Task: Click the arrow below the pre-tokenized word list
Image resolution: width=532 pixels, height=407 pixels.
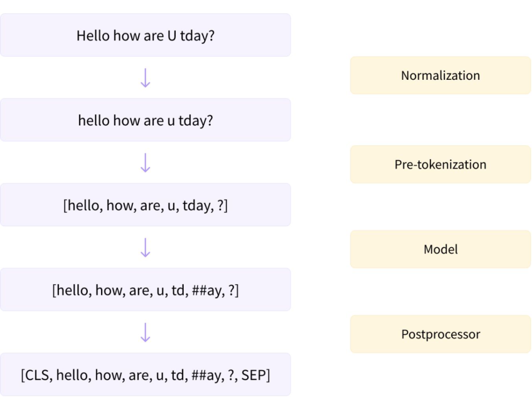Action: tap(145, 248)
